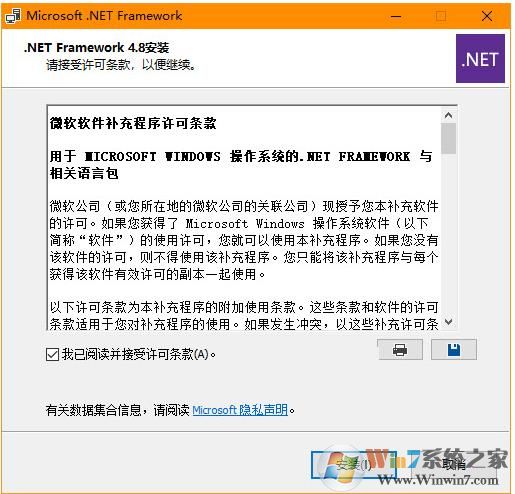Close the .NET Framework installer window
515x494 pixels.
[487, 16]
